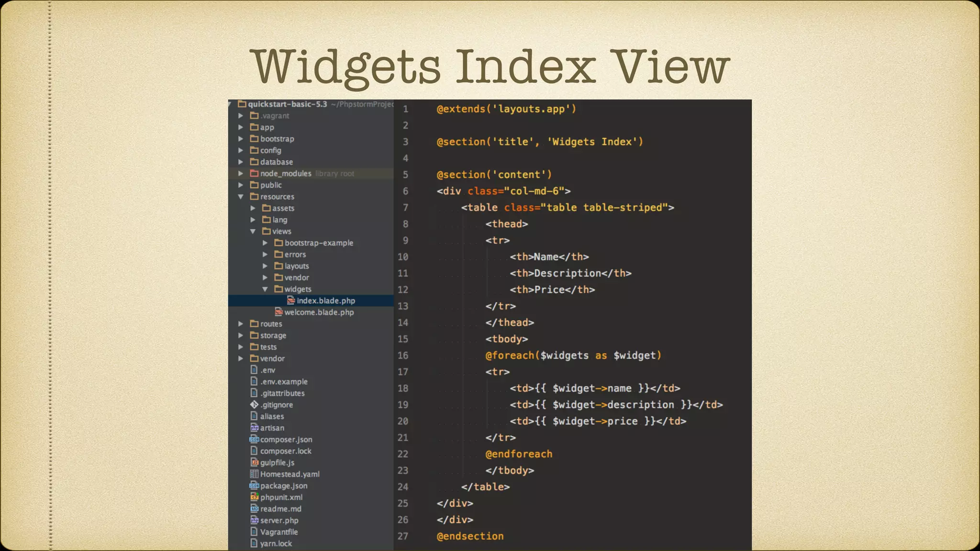This screenshot has width=980, height=551.
Task: Click the JSON icon next to package.json
Action: [254, 485]
